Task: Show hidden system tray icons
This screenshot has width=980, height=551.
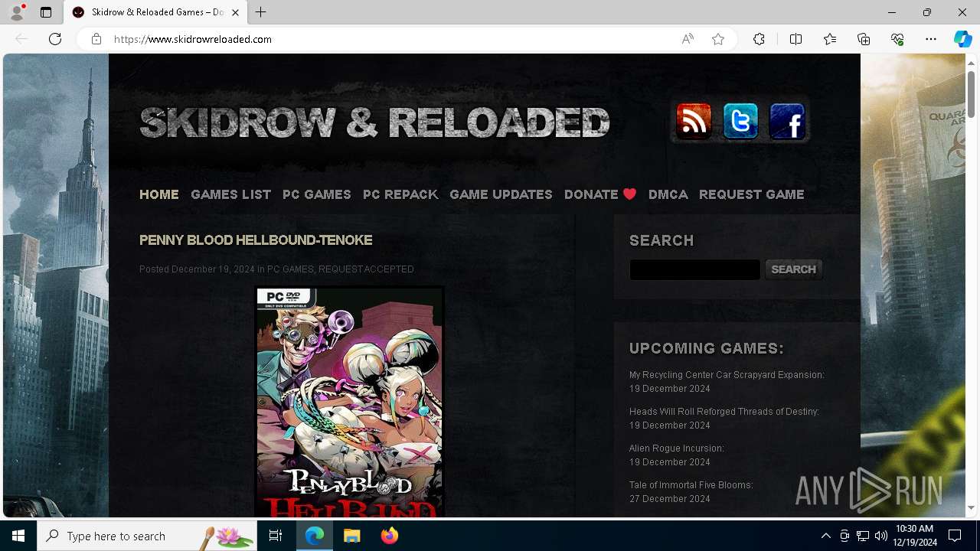Action: (825, 536)
